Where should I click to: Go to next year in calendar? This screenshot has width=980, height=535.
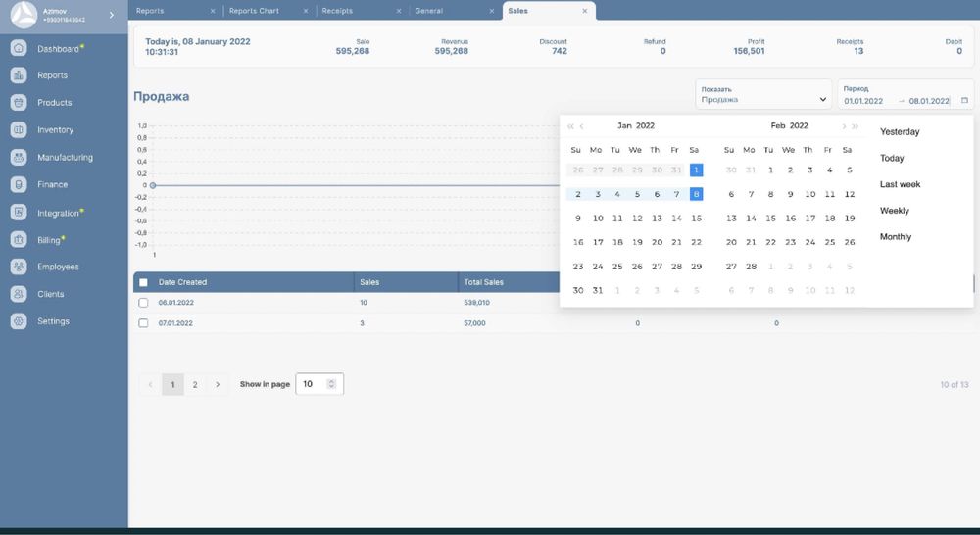[x=855, y=126]
